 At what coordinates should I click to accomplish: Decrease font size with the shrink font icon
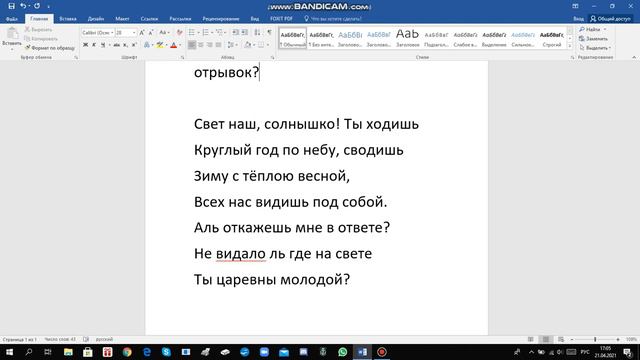[151, 32]
